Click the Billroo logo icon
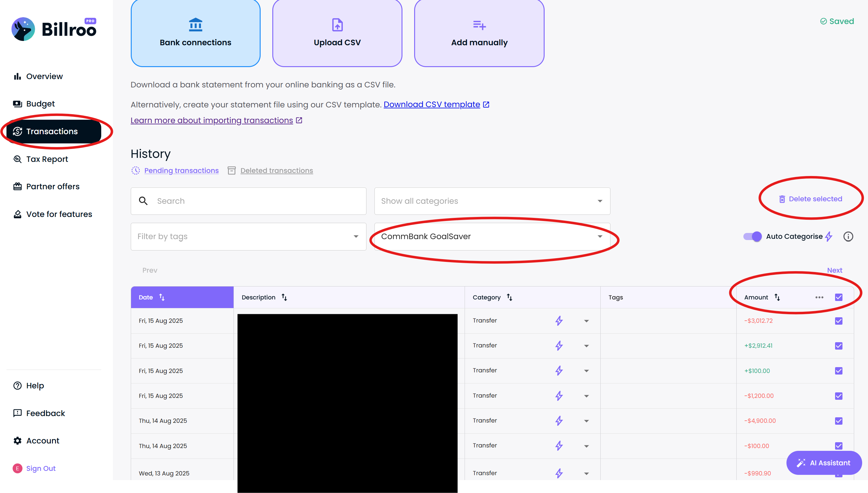Image resolution: width=868 pixels, height=493 pixels. click(x=23, y=29)
